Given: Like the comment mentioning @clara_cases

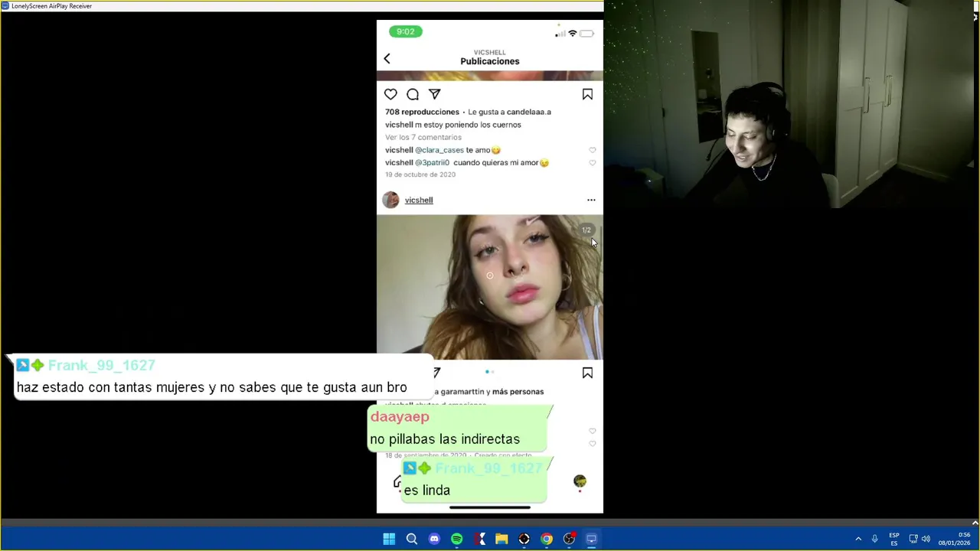Looking at the screenshot, I should [592, 150].
